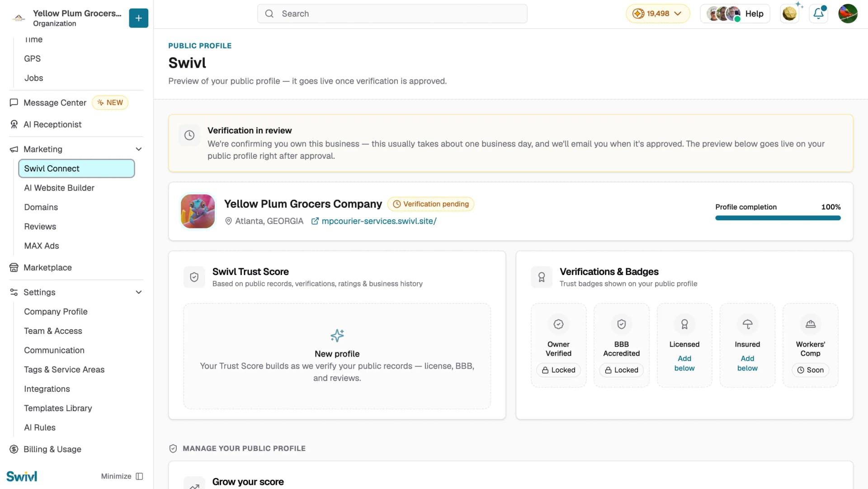Open the 19,498 credits dropdown
The width and height of the screenshot is (868, 489).
click(x=658, y=14)
